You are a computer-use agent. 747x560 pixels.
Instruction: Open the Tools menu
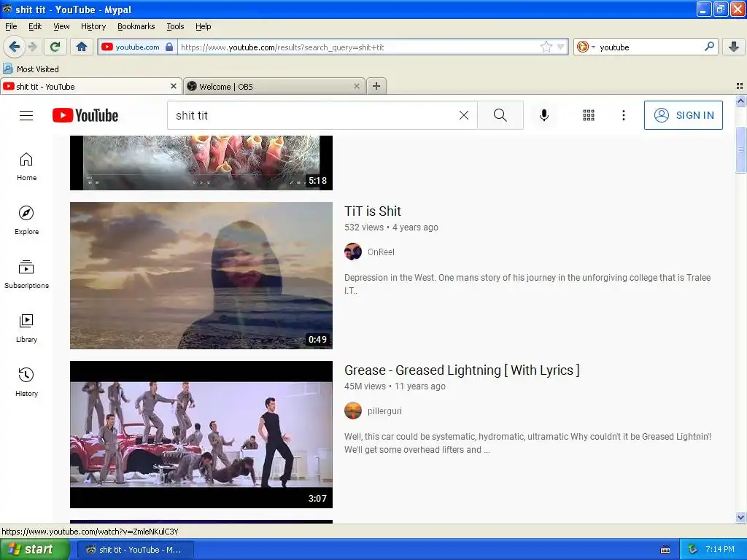[175, 26]
